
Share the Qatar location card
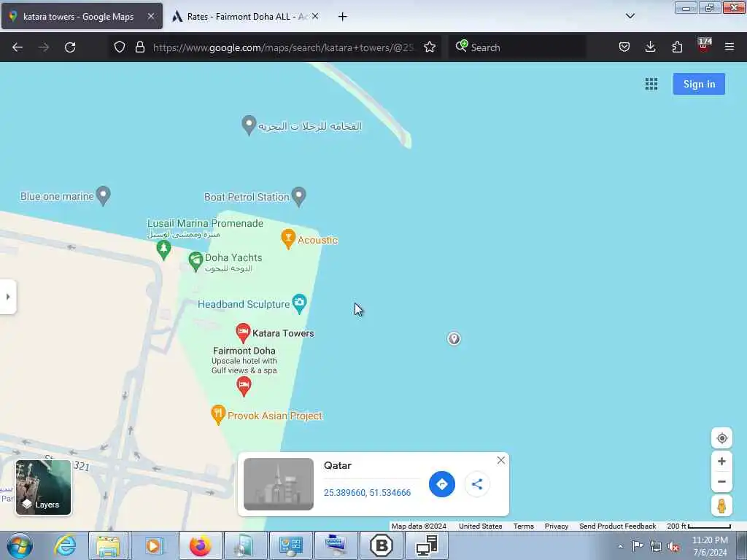click(x=477, y=484)
